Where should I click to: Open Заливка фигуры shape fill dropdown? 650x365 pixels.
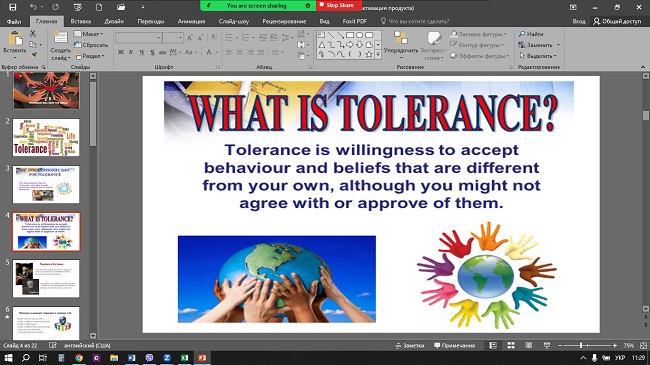tap(479, 34)
